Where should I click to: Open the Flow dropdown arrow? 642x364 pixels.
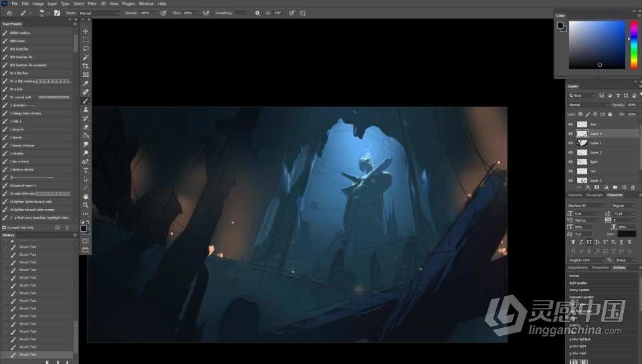[197, 13]
